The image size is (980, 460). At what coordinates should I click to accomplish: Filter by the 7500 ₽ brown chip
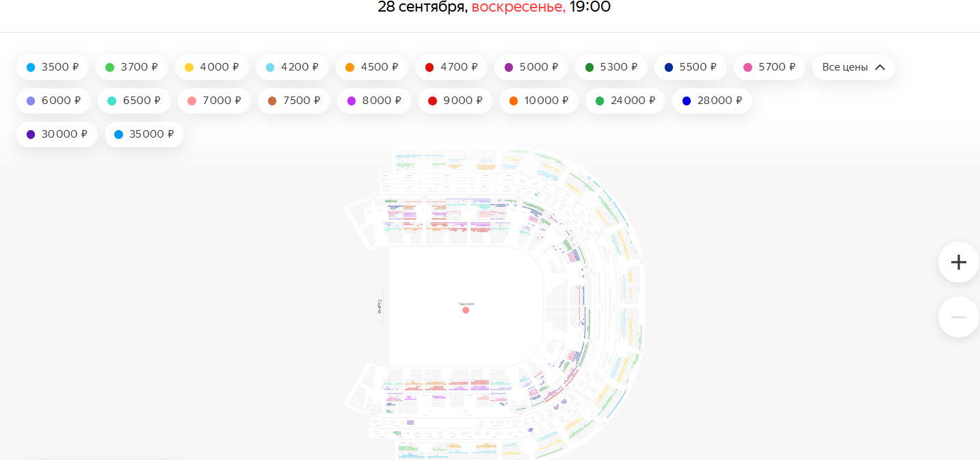294,101
